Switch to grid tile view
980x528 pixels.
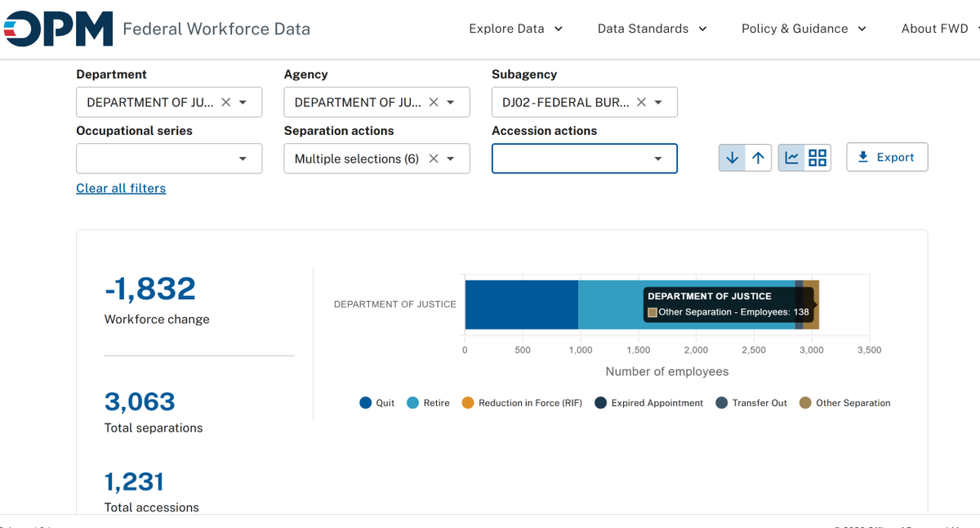coord(817,158)
